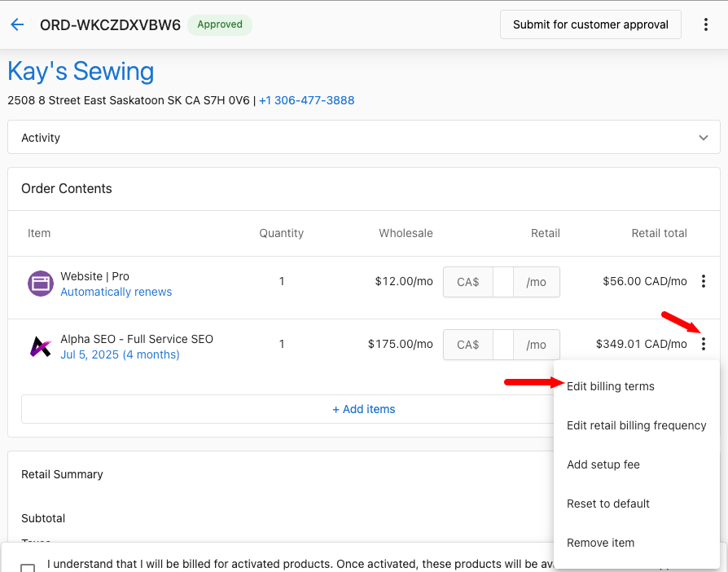This screenshot has width=728, height=572.
Task: Click the Retail Summary heading
Action: click(62, 474)
